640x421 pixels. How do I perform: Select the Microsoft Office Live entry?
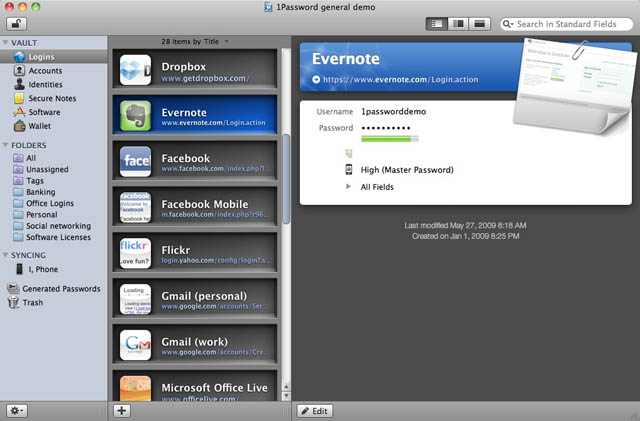click(x=195, y=386)
